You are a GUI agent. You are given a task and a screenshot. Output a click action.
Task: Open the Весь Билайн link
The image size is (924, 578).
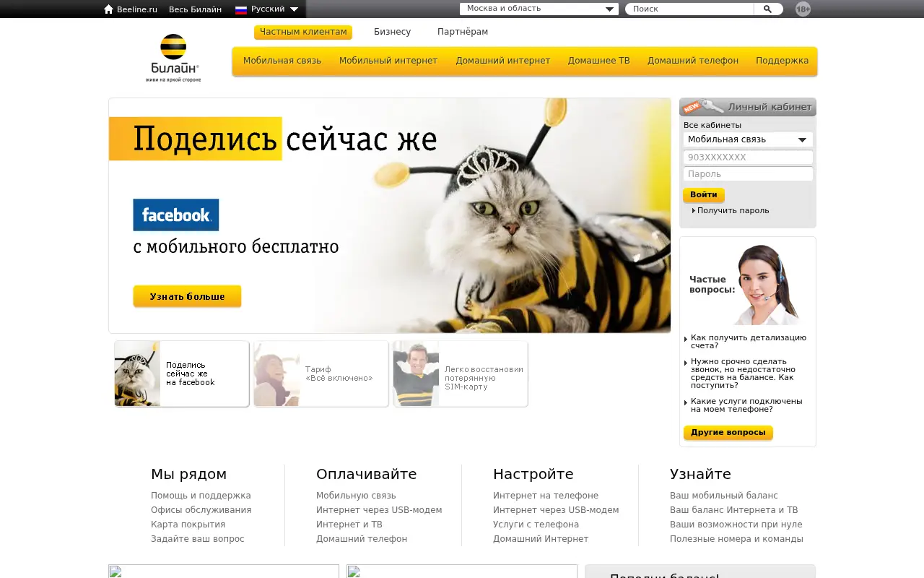(195, 9)
